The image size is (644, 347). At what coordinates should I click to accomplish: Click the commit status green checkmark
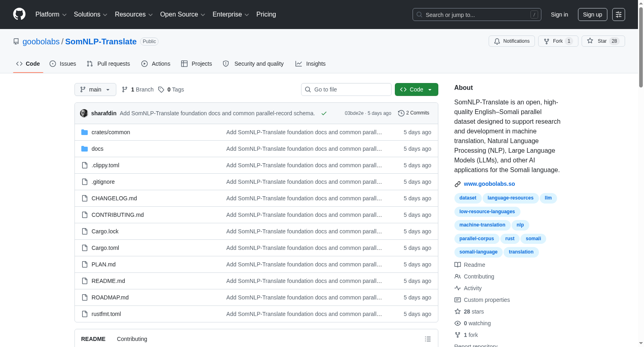tap(324, 113)
